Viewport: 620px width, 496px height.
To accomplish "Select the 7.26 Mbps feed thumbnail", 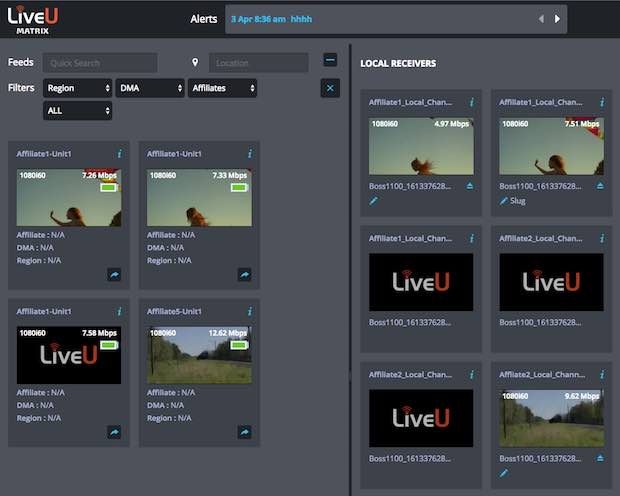I will click(x=69, y=198).
